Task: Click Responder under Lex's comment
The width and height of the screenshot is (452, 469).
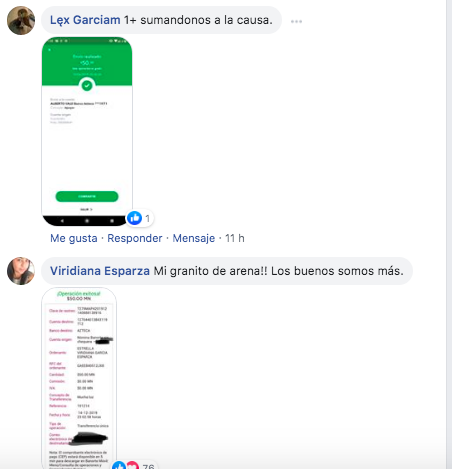Action: [135, 238]
